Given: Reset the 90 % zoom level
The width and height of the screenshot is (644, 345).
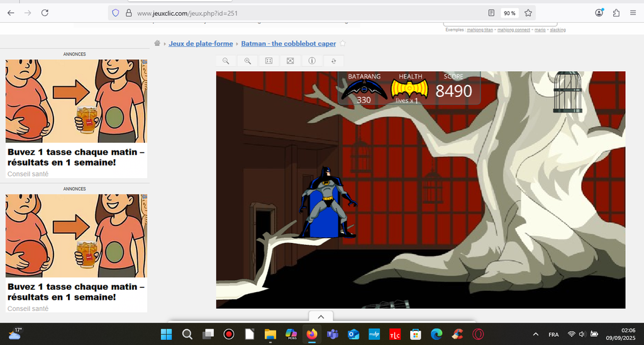Looking at the screenshot, I should pos(509,13).
